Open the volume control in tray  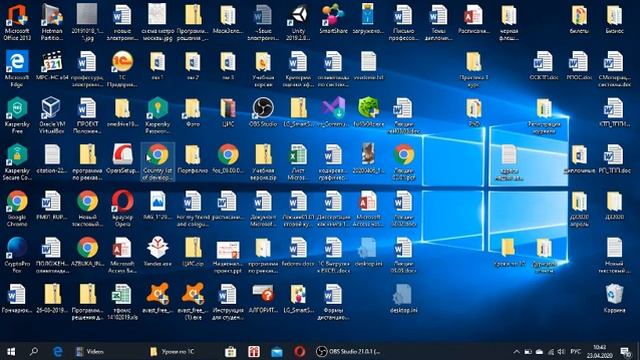click(561, 351)
